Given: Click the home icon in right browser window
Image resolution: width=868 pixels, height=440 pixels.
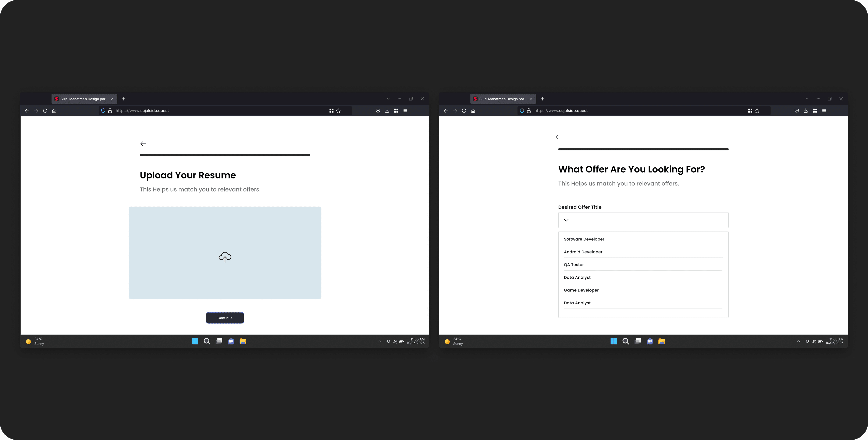Looking at the screenshot, I should click(x=473, y=111).
